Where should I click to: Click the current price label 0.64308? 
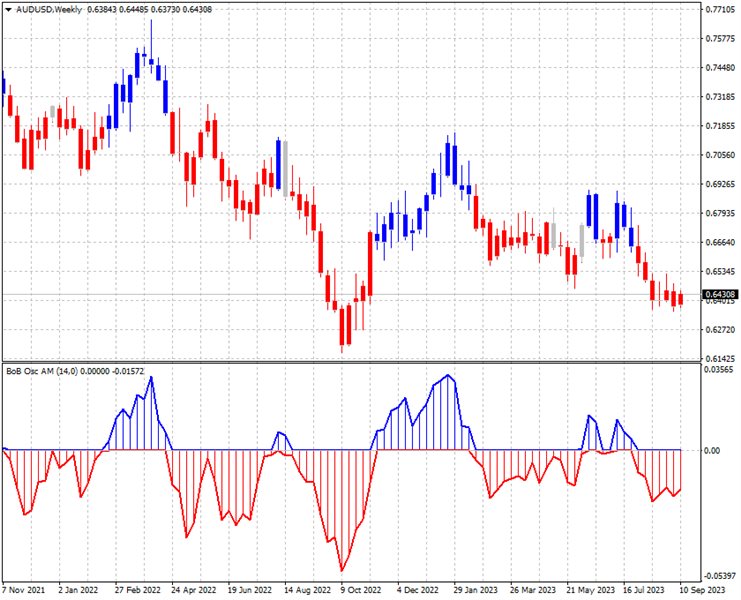click(x=720, y=294)
